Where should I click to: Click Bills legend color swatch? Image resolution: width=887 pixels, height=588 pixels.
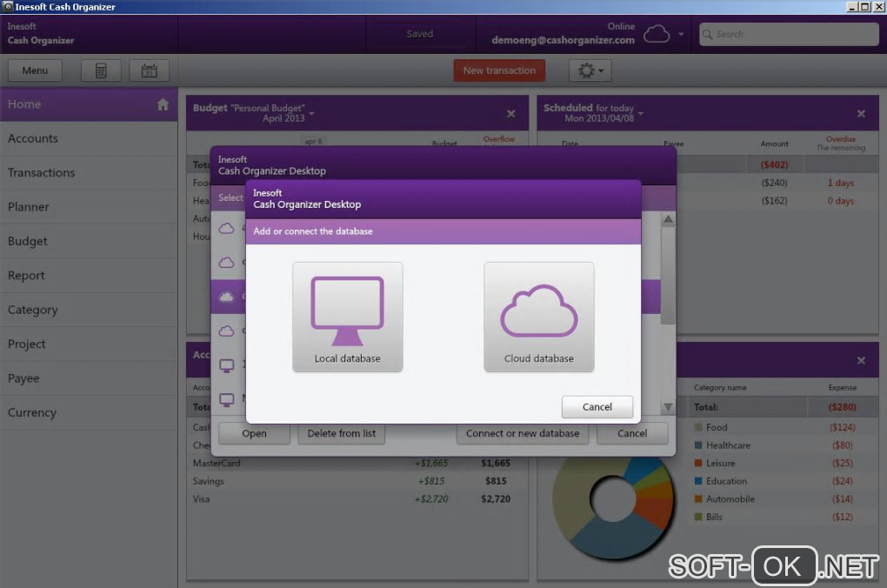coord(698,517)
